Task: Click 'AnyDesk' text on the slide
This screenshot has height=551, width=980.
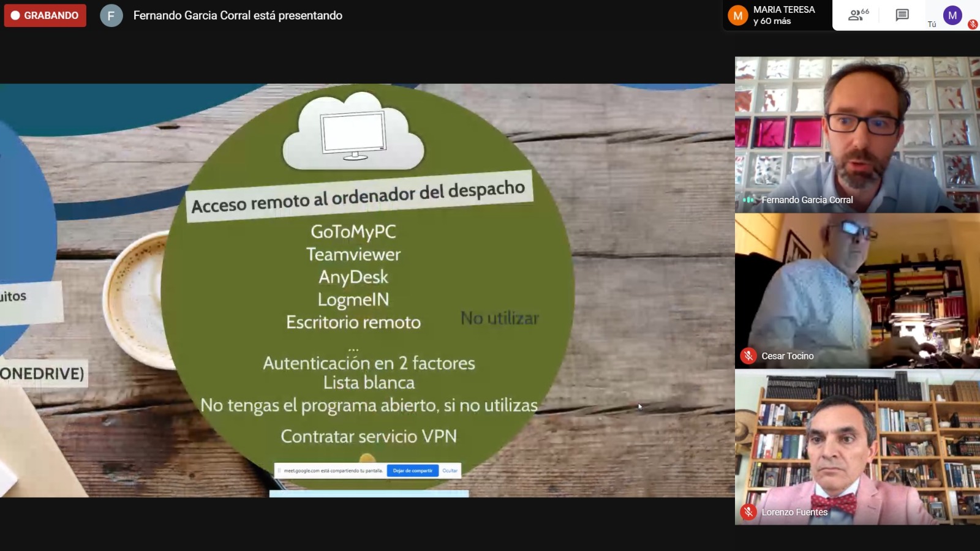Action: pyautogui.click(x=353, y=277)
